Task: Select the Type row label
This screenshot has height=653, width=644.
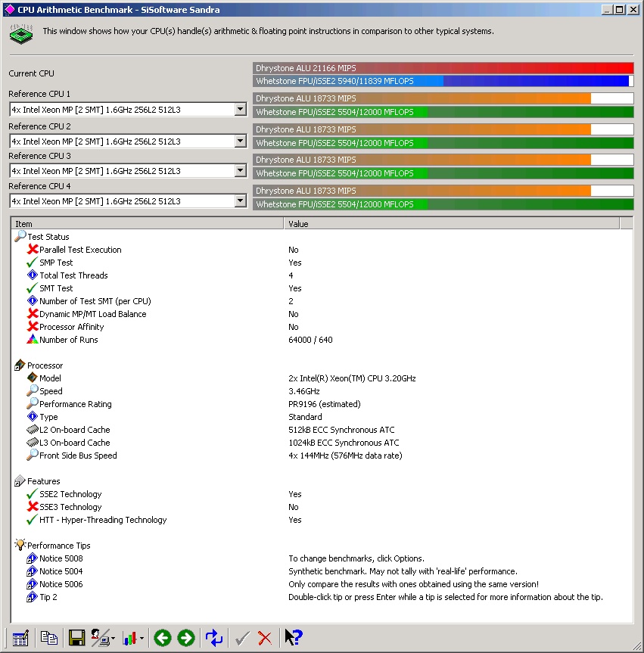Action: [x=48, y=417]
